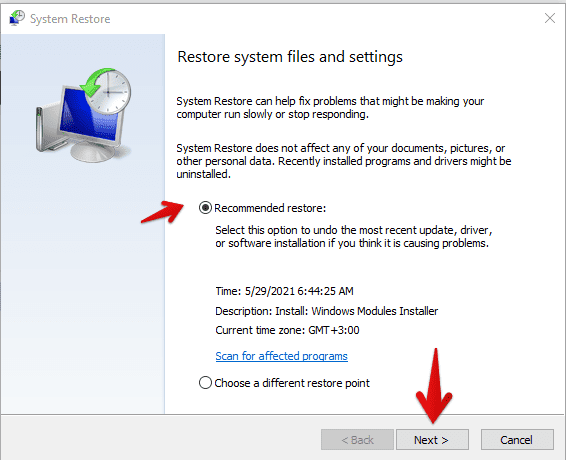566x460 pixels.
Task: Click the 'Select this option to undo' description
Action: click(x=354, y=236)
